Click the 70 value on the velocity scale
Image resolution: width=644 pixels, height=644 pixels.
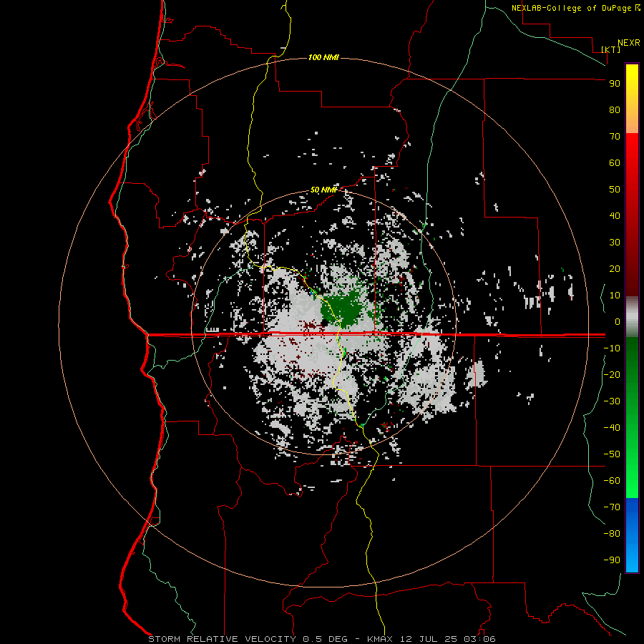pyautogui.click(x=615, y=137)
